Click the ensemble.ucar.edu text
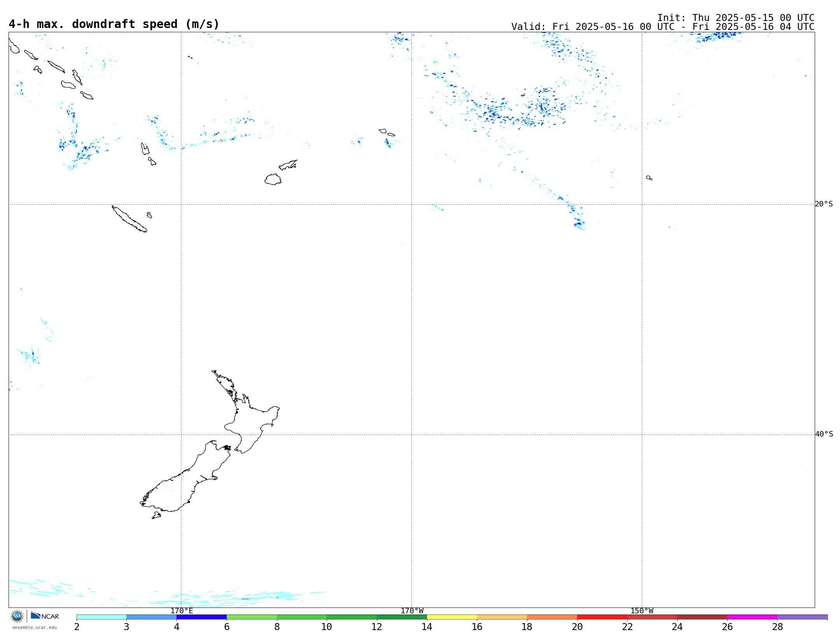 [35, 627]
